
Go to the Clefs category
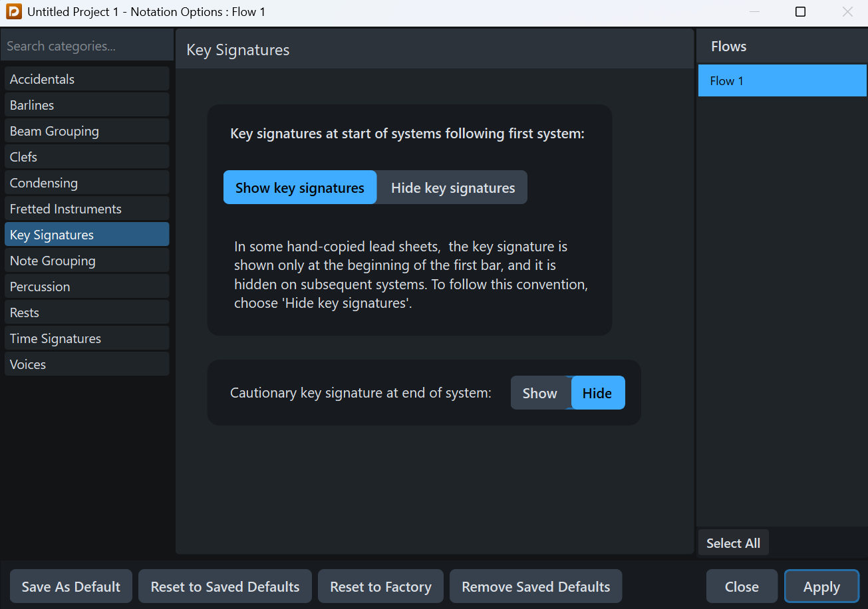tap(86, 157)
